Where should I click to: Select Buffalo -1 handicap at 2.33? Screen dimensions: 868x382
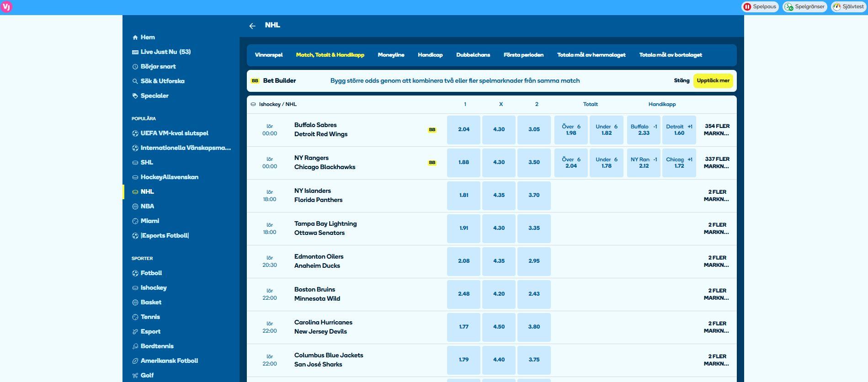(x=644, y=130)
